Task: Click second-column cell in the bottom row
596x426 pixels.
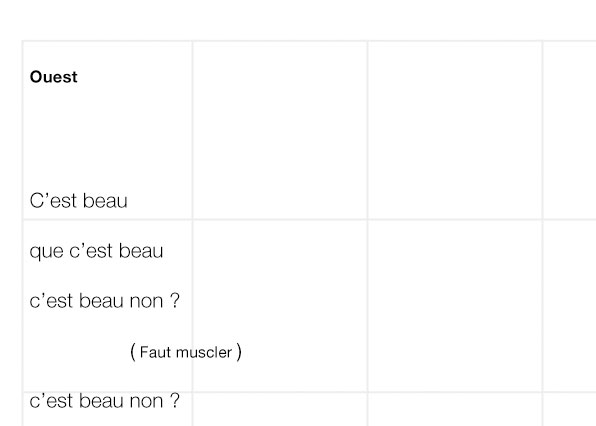Action: pyautogui.click(x=280, y=409)
